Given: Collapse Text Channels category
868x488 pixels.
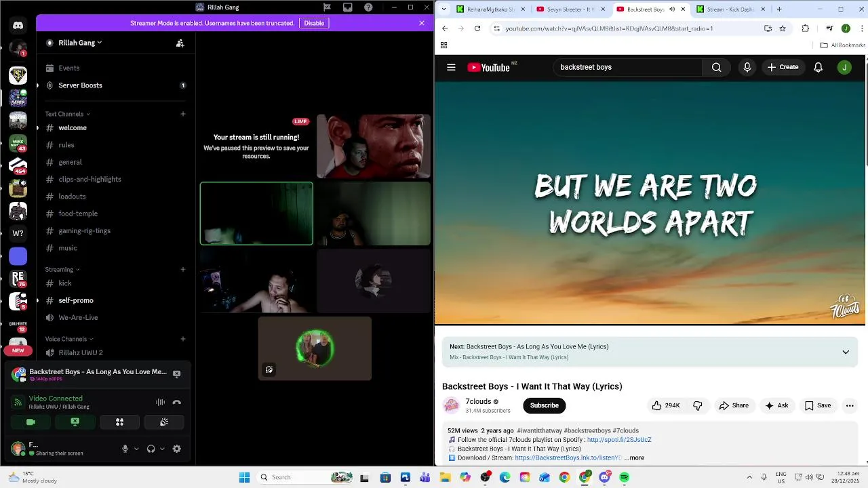Looking at the screenshot, I should pyautogui.click(x=68, y=114).
